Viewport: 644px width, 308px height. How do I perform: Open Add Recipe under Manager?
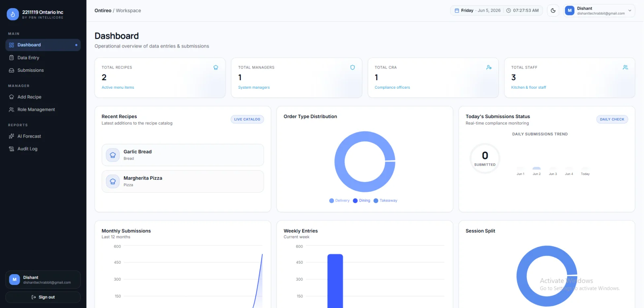(x=43, y=97)
